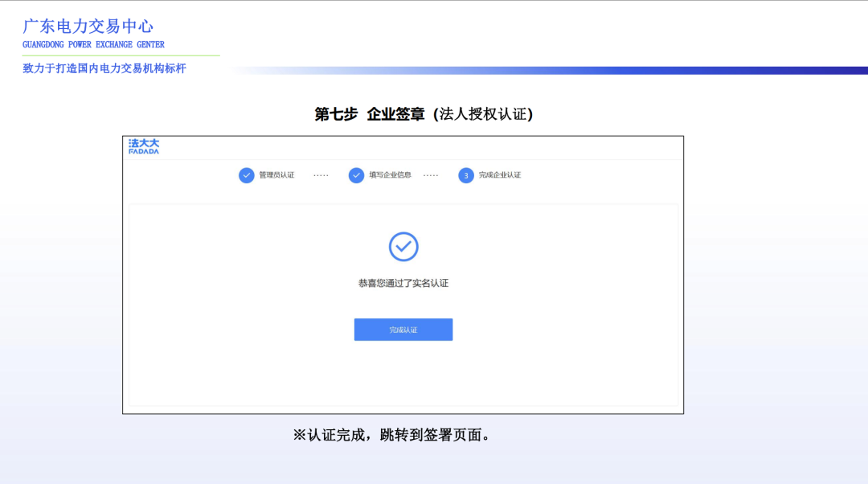Click the 管理员认证 step checkmark icon
Viewport: 868px width, 484px height.
tap(247, 175)
